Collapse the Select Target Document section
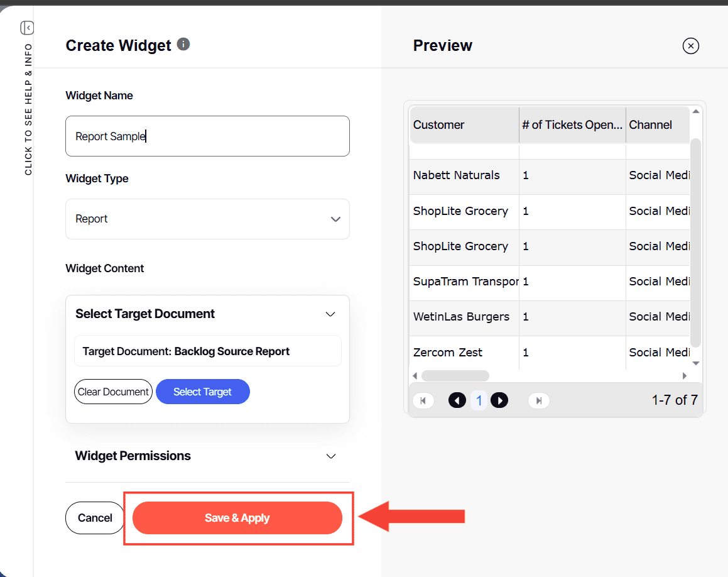 pyautogui.click(x=330, y=314)
